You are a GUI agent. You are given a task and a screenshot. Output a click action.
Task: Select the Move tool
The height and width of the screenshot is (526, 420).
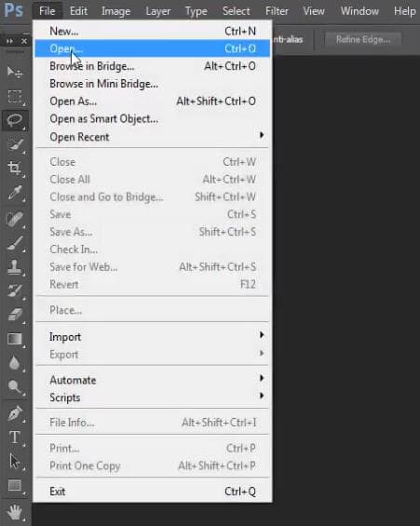[x=15, y=72]
